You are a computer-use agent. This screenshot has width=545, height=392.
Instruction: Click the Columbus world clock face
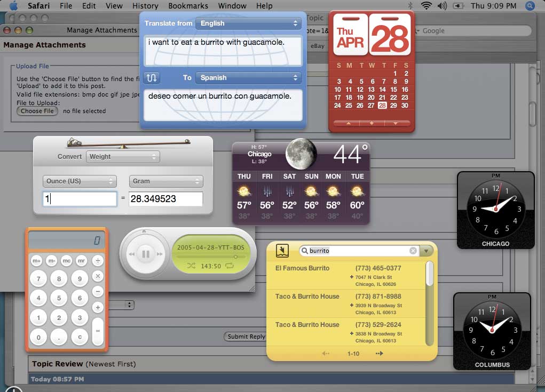(x=492, y=330)
